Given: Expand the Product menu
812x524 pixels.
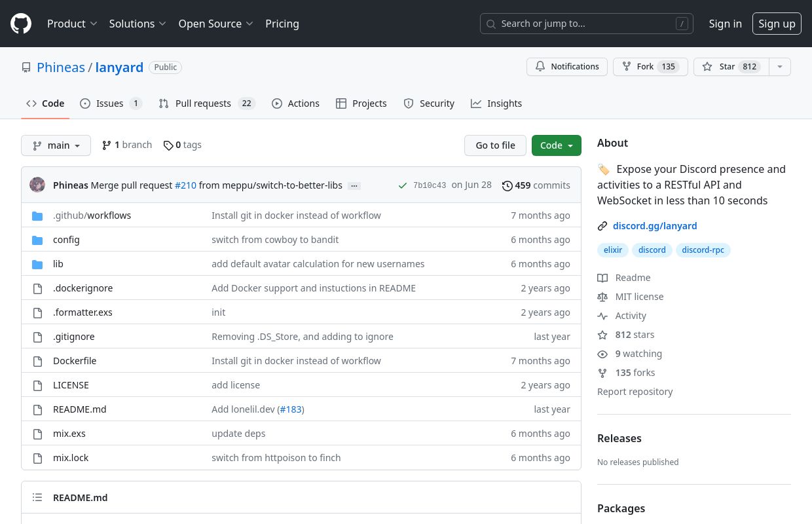Looking at the screenshot, I should (72, 24).
